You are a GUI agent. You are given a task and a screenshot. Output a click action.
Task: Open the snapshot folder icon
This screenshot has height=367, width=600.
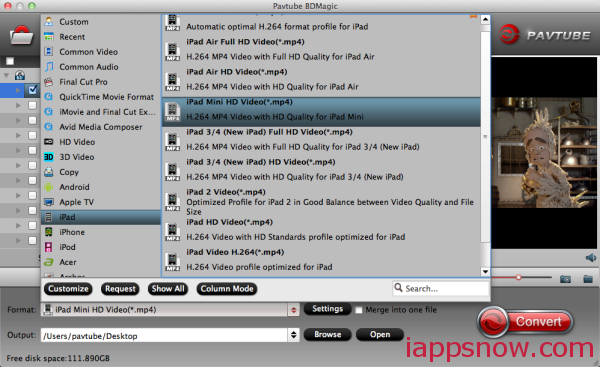tap(588, 279)
